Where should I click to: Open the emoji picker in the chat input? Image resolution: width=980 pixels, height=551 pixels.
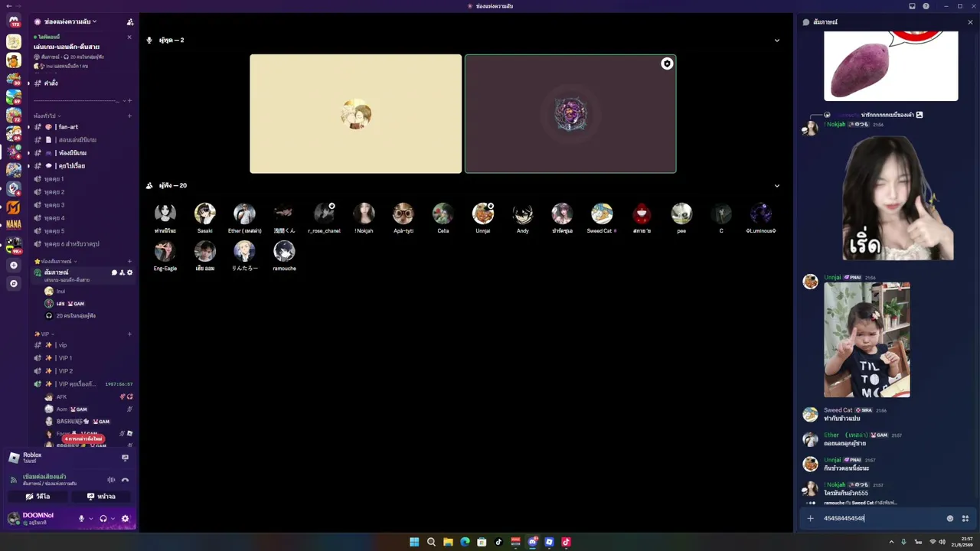tap(950, 518)
